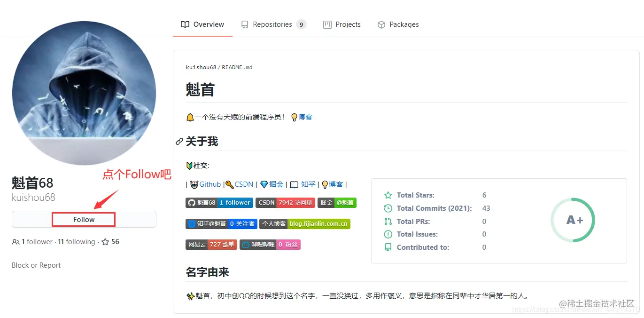Click the chain link icon beside 关于我
This screenshot has width=644, height=318.
click(179, 141)
